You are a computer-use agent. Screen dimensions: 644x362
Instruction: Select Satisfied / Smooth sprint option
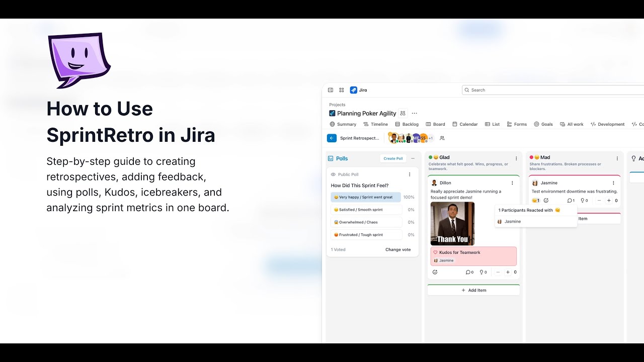point(366,210)
